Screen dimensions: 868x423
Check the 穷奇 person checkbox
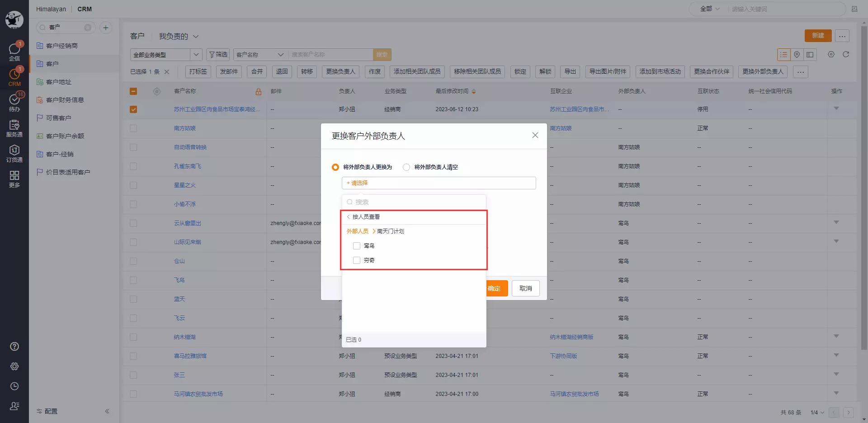357,260
